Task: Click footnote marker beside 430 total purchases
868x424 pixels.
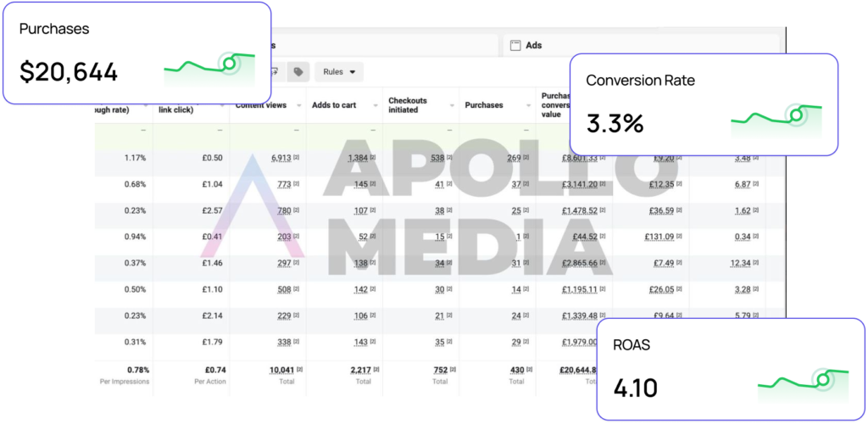Action: pyautogui.click(x=526, y=370)
